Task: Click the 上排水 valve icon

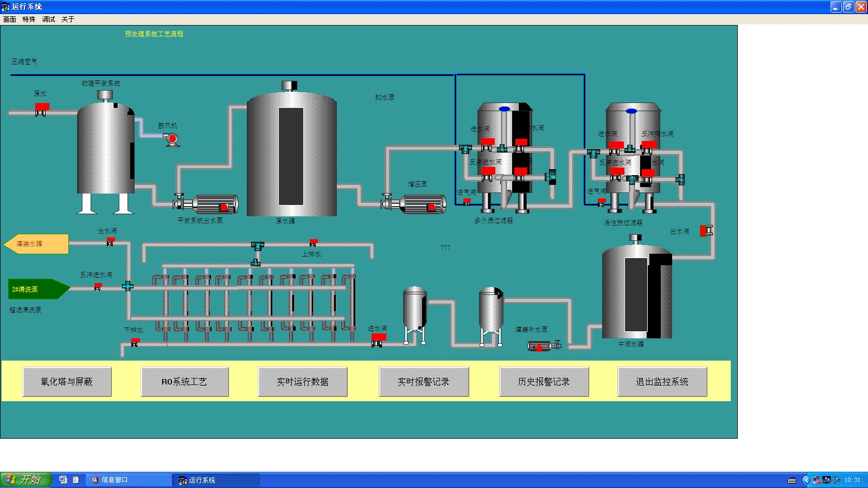Action: coord(313,242)
